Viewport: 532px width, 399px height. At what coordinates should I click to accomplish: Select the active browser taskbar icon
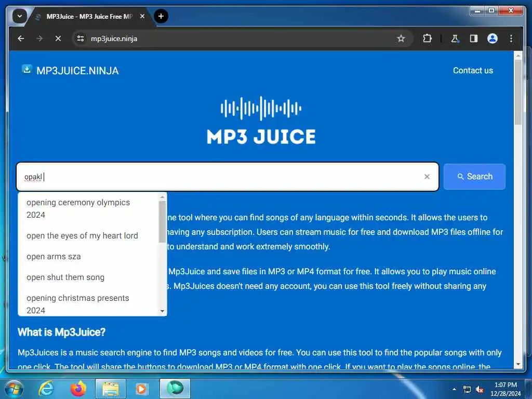pos(175,389)
